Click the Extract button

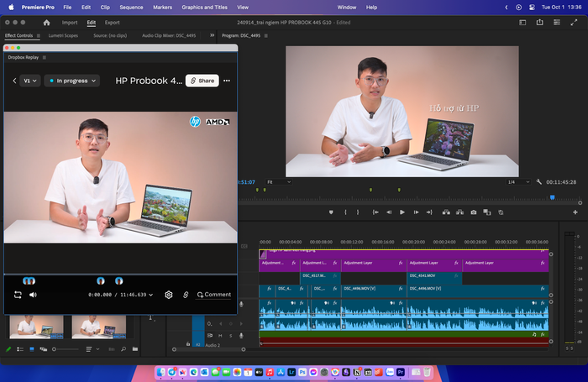click(459, 212)
